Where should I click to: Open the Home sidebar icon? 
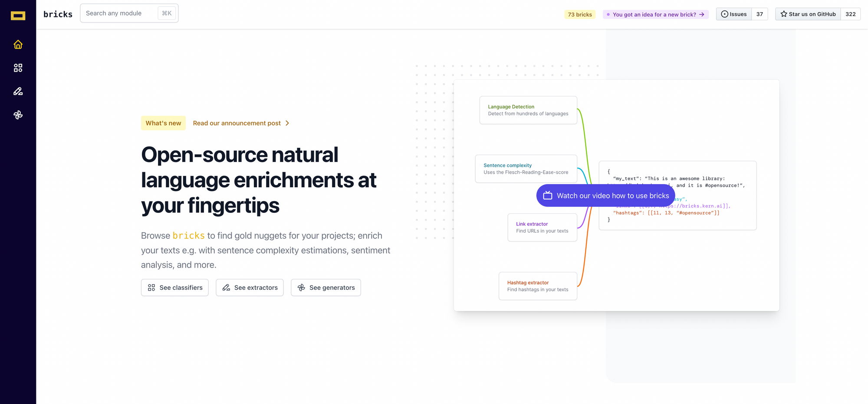click(x=18, y=44)
